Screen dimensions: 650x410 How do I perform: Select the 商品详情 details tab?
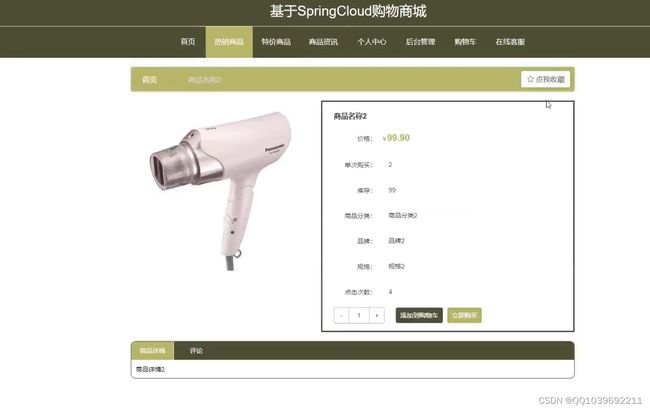(153, 351)
